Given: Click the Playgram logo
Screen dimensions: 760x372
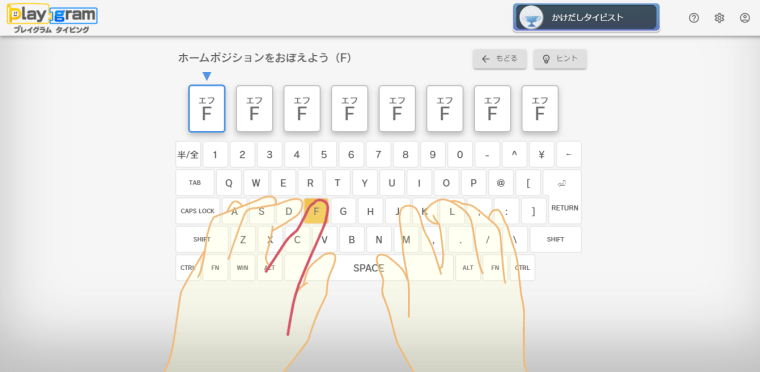Looking at the screenshot, I should point(52,18).
